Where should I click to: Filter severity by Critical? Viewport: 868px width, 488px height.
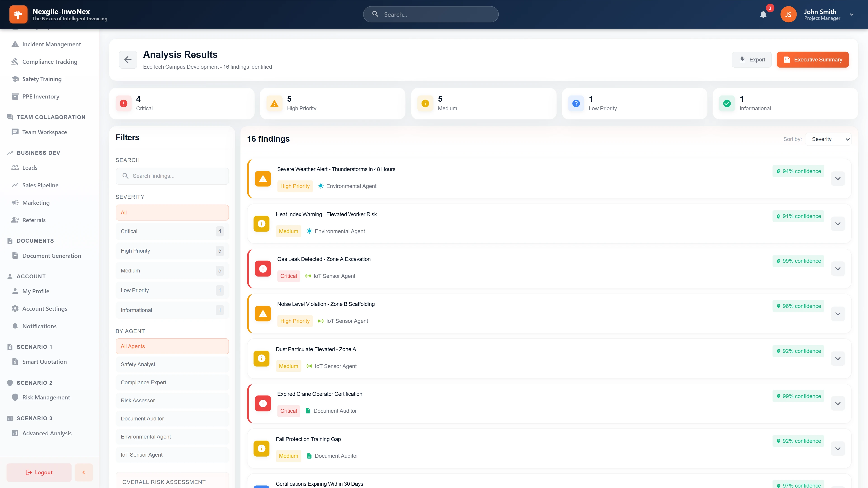(172, 231)
